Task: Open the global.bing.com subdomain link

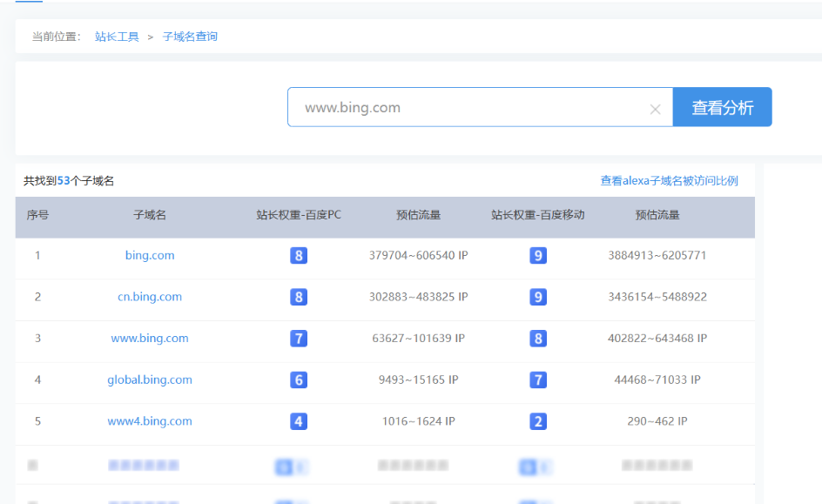Action: point(150,380)
